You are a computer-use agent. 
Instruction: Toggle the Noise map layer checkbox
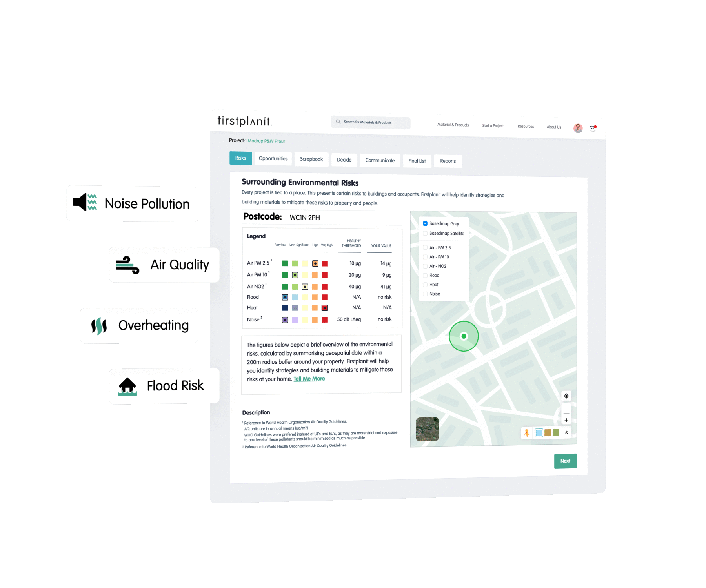[425, 294]
